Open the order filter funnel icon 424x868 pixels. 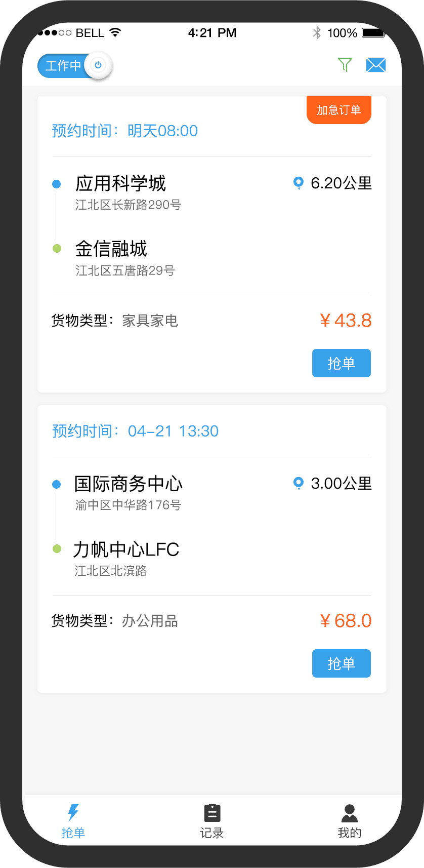pos(345,65)
